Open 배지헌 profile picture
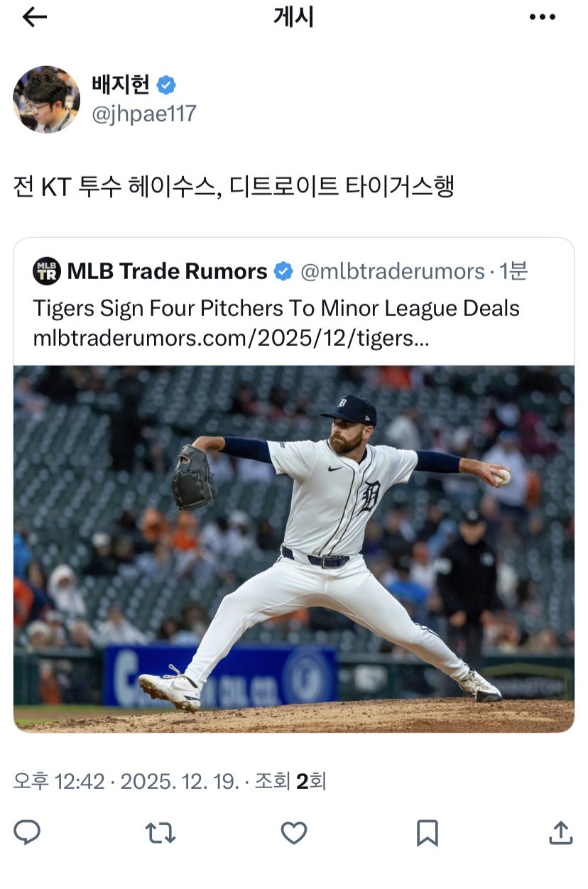588x889 pixels. [46, 99]
